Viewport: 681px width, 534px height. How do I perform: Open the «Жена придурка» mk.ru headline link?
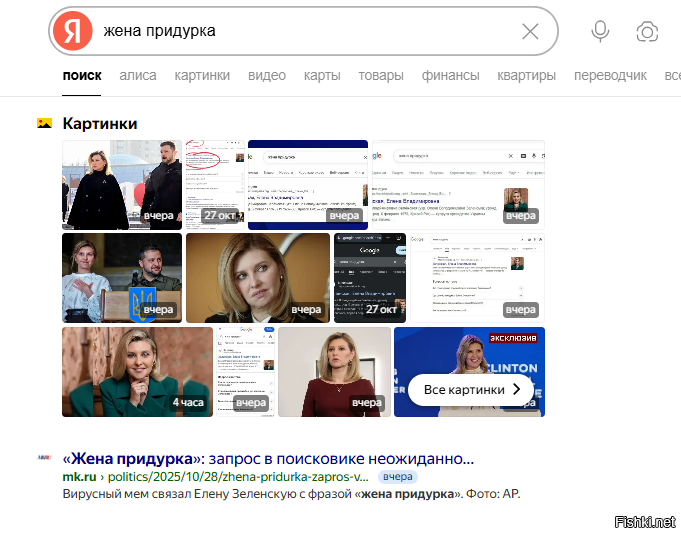click(268, 459)
